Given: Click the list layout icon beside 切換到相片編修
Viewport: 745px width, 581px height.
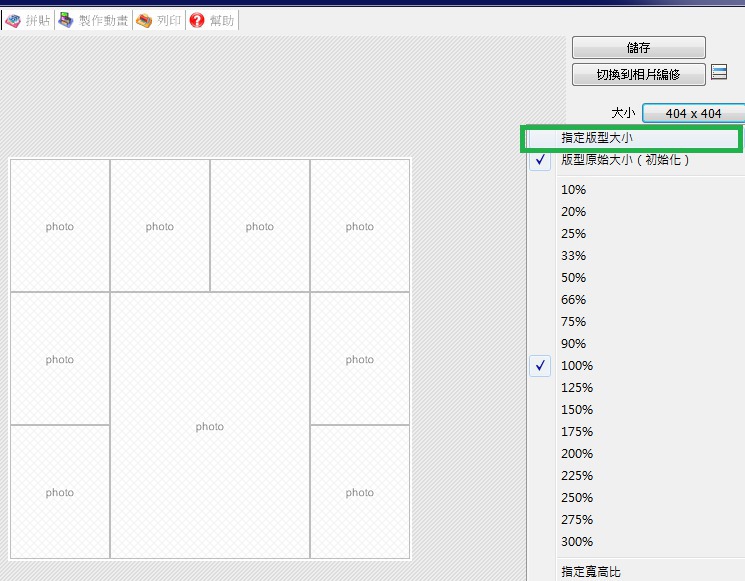Looking at the screenshot, I should click(719, 72).
